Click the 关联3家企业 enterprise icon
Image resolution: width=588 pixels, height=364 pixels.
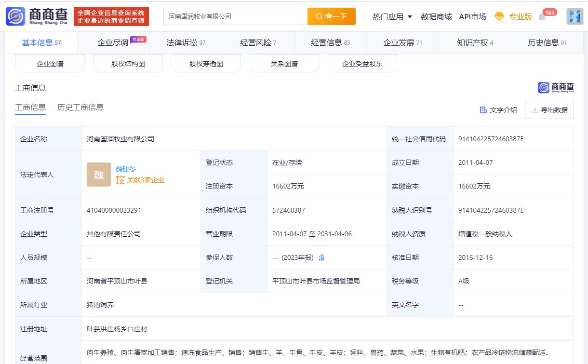click(120, 180)
